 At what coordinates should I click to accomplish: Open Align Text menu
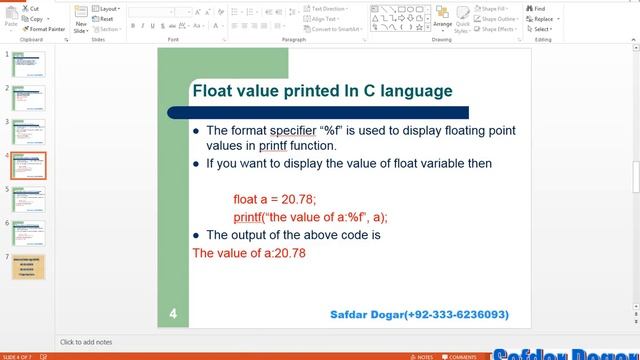tap(322, 19)
